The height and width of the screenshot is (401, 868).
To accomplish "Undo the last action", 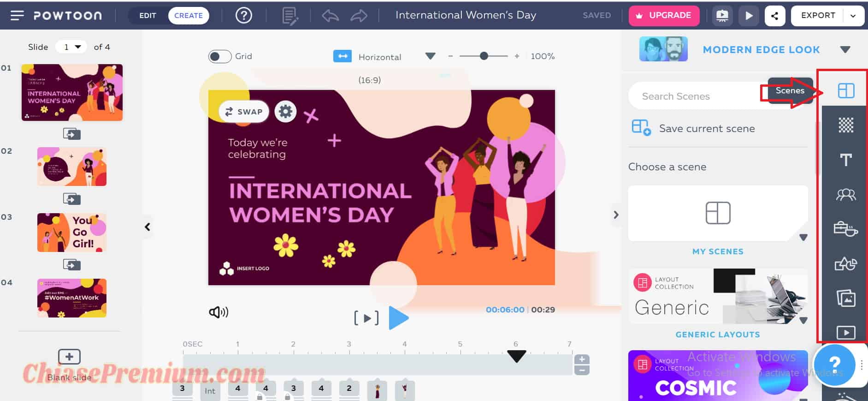I will click(330, 16).
